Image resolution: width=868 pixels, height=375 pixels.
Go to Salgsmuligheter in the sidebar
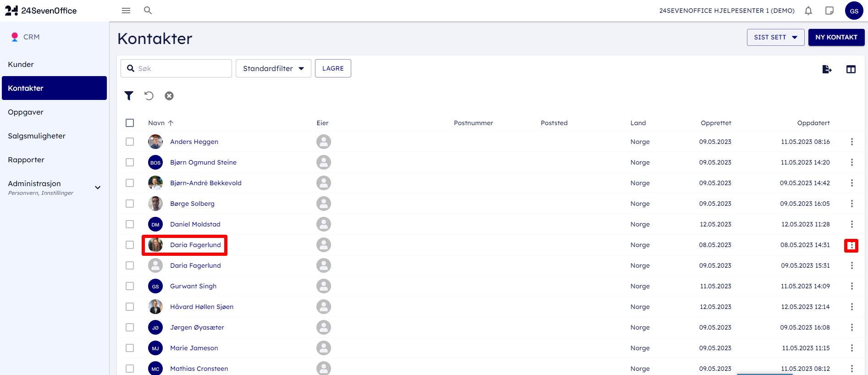37,136
